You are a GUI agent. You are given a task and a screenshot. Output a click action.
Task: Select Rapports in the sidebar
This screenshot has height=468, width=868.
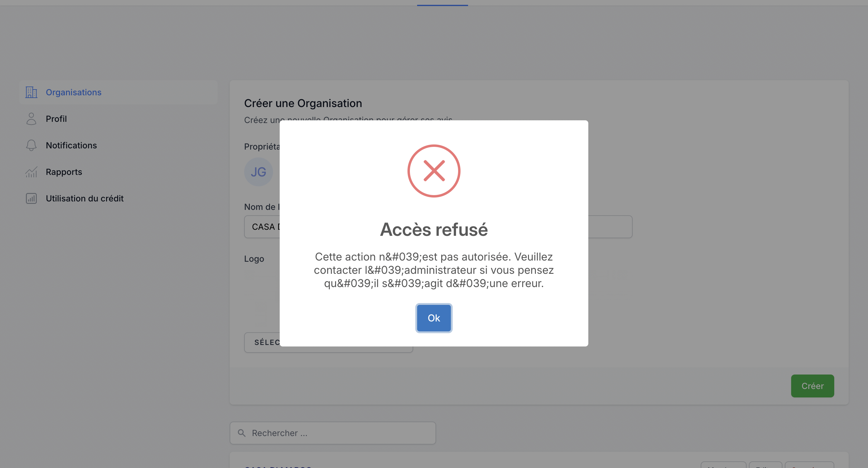click(x=64, y=172)
